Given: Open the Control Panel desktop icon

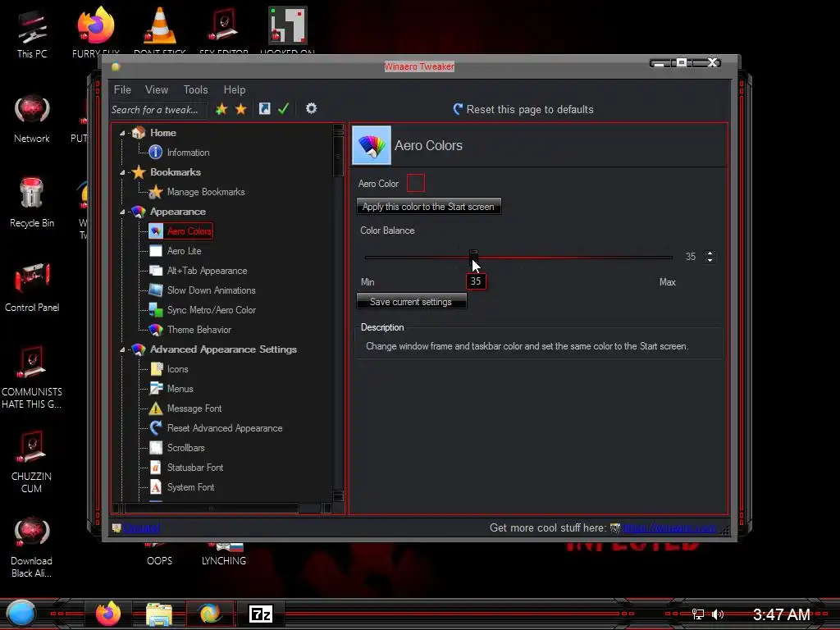Looking at the screenshot, I should 32,287.
